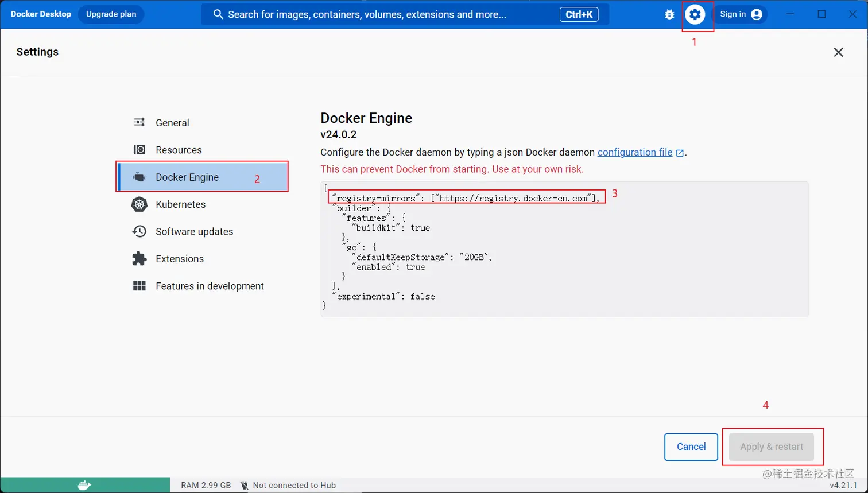Screen dimensions: 868x493
Task: Click the v4.21.1 version label
Action: 843,486
